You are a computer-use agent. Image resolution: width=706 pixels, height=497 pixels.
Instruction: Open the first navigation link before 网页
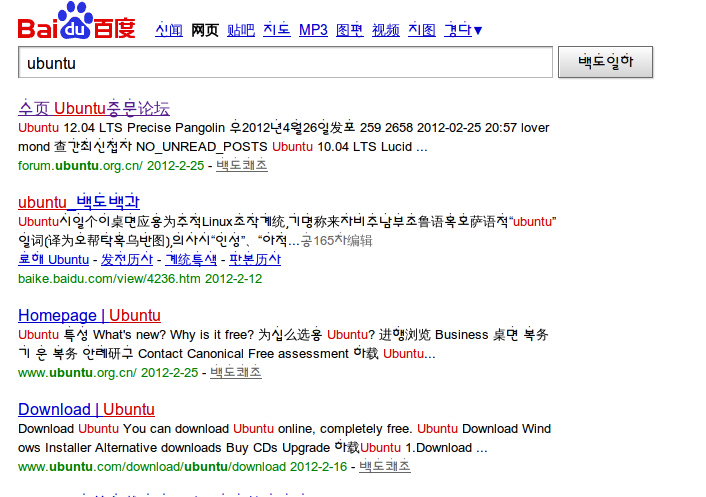tap(169, 30)
